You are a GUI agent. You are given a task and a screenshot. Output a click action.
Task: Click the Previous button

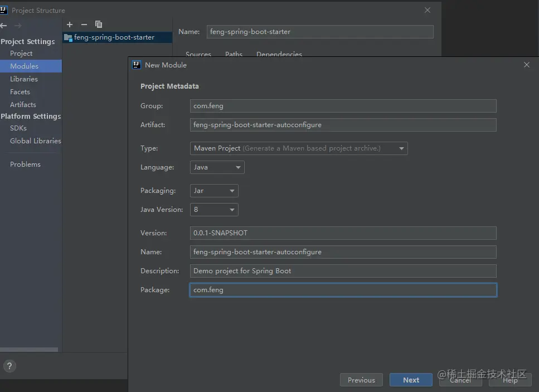(x=361, y=380)
